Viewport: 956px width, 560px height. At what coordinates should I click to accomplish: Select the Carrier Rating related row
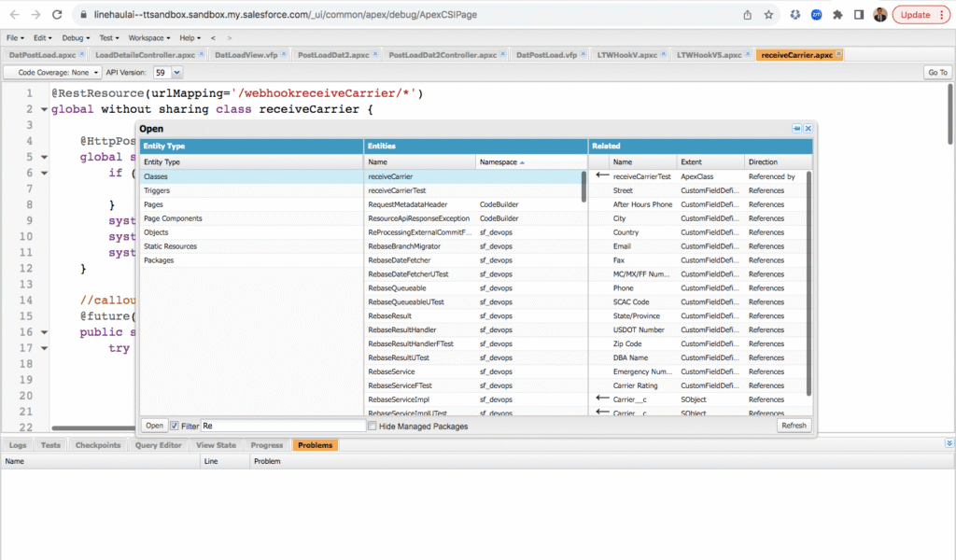(697, 385)
